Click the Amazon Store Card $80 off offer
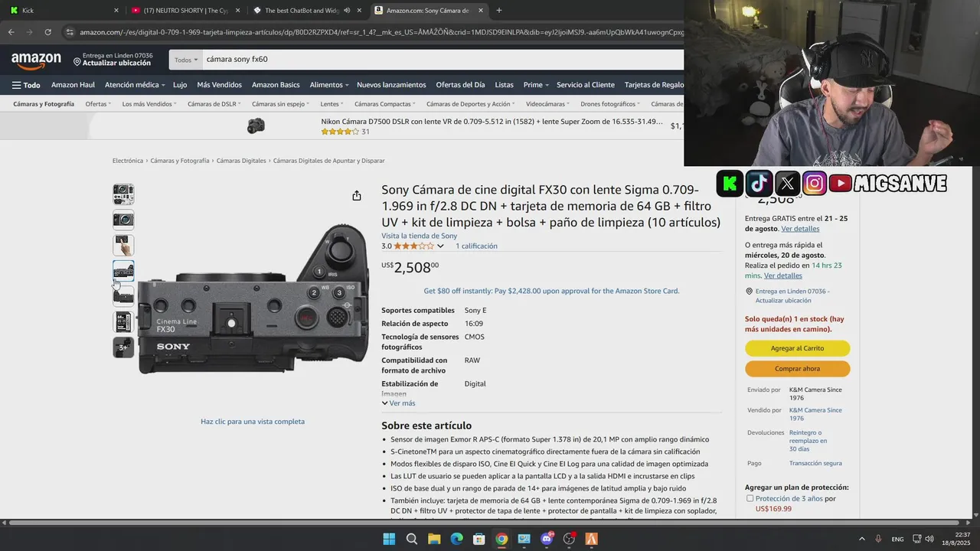This screenshot has height=551, width=980. click(x=551, y=291)
